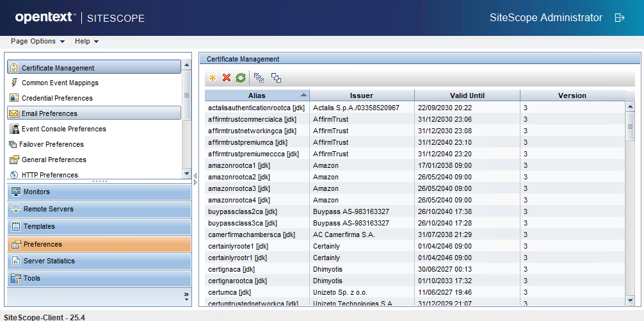Open the Preferences context panel
Screen dimensions: 644x321
click(99, 243)
